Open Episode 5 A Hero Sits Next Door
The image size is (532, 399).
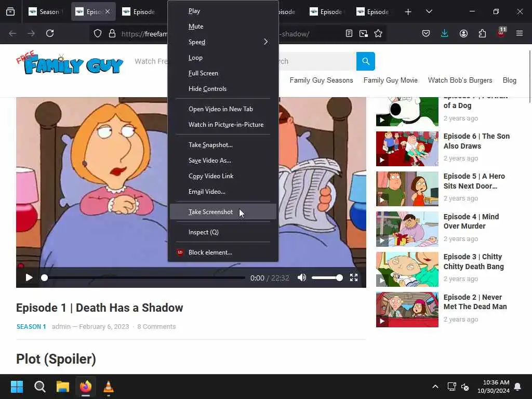[x=474, y=181]
